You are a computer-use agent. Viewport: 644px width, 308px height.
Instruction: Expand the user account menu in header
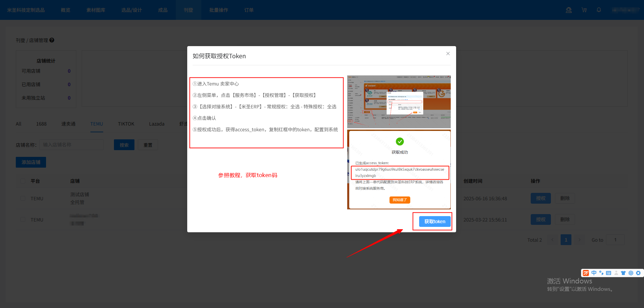pyautogui.click(x=625, y=10)
